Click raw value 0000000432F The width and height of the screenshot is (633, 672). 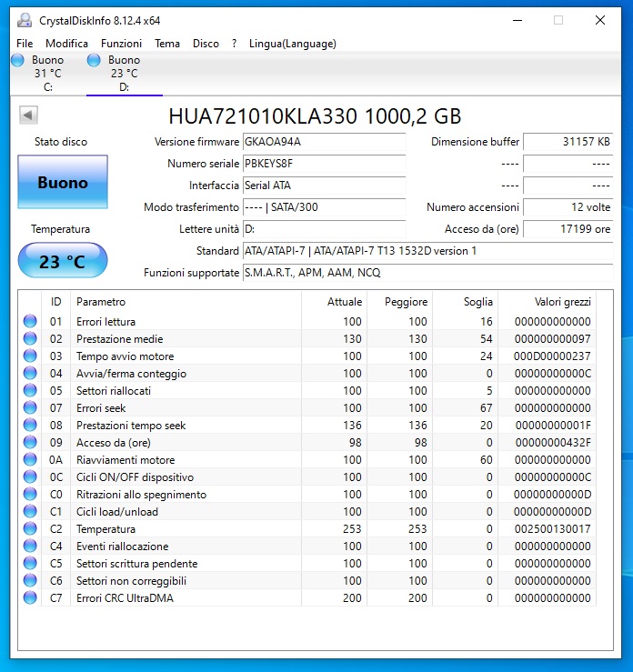[x=553, y=443]
